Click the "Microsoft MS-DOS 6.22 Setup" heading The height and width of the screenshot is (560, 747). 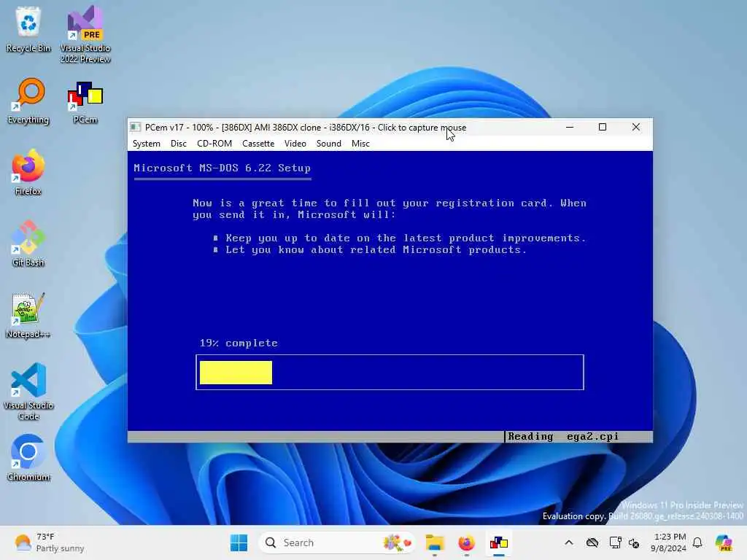pos(222,168)
